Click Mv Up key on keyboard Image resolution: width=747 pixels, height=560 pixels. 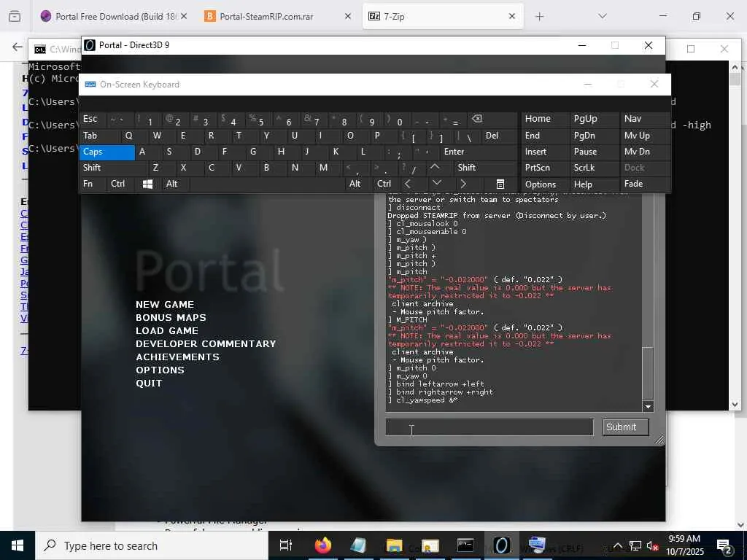(x=645, y=136)
